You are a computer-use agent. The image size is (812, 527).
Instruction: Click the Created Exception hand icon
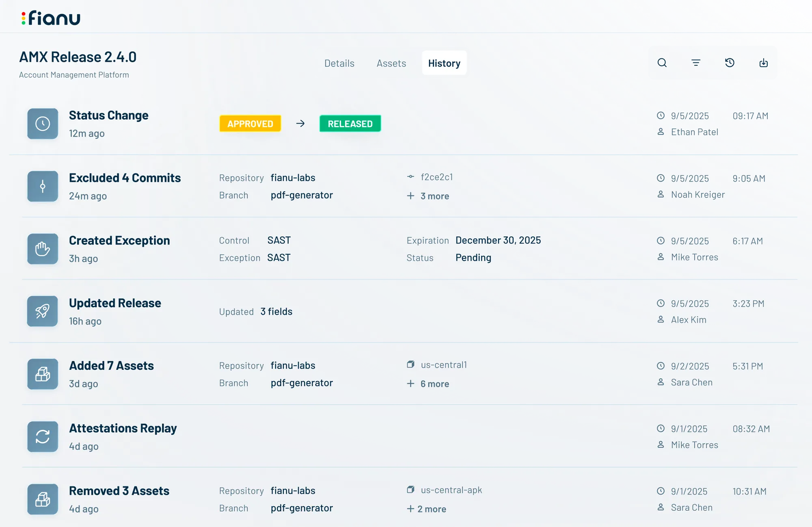[x=43, y=249]
